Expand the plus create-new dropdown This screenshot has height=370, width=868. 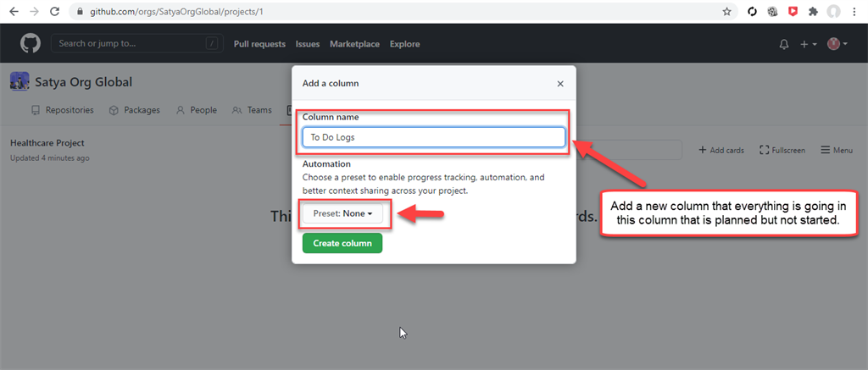808,44
